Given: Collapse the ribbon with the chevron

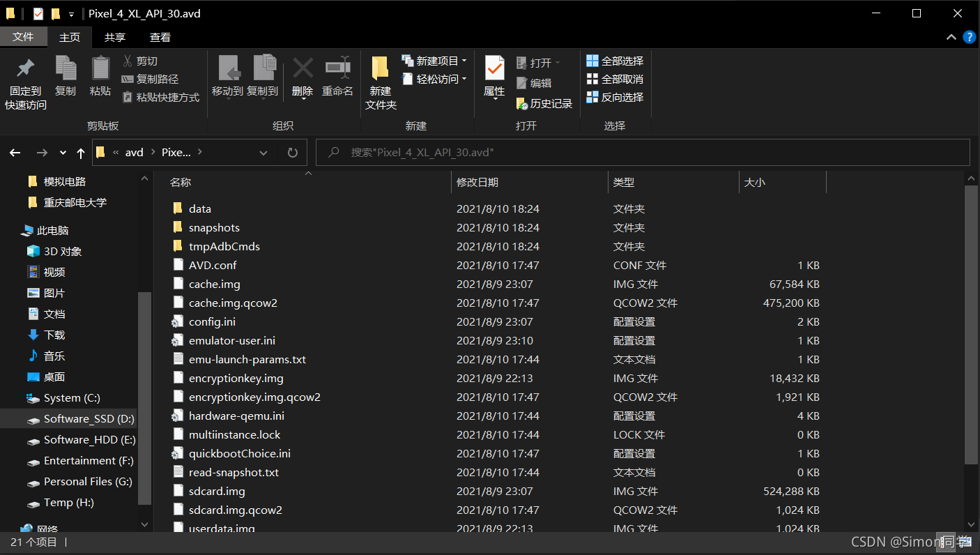Looking at the screenshot, I should click(951, 37).
